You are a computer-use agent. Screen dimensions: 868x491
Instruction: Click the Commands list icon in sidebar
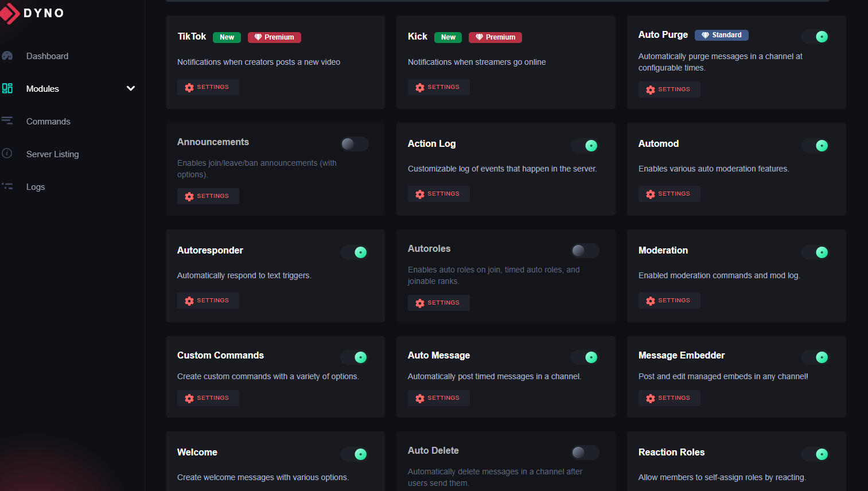point(7,121)
